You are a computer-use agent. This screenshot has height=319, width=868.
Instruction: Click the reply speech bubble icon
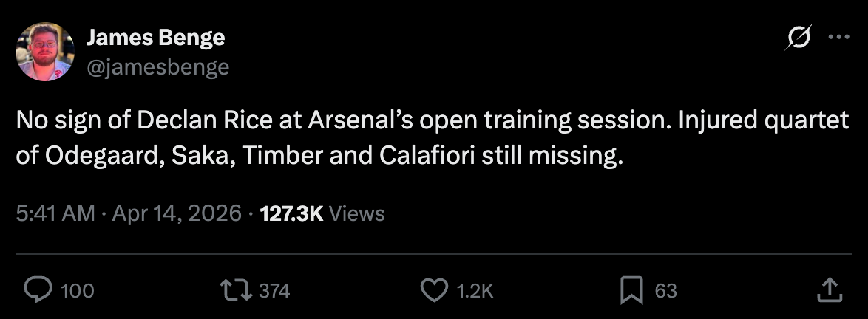pos(37,290)
